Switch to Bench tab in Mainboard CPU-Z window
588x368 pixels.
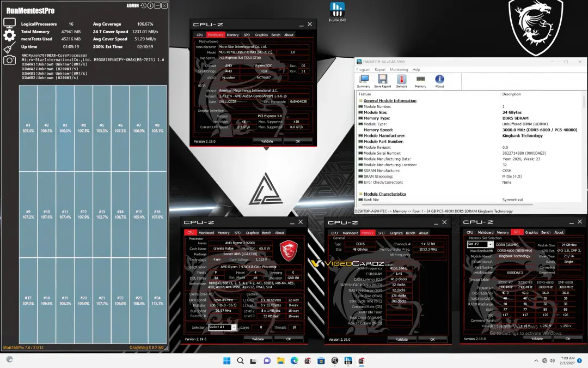[x=275, y=35]
